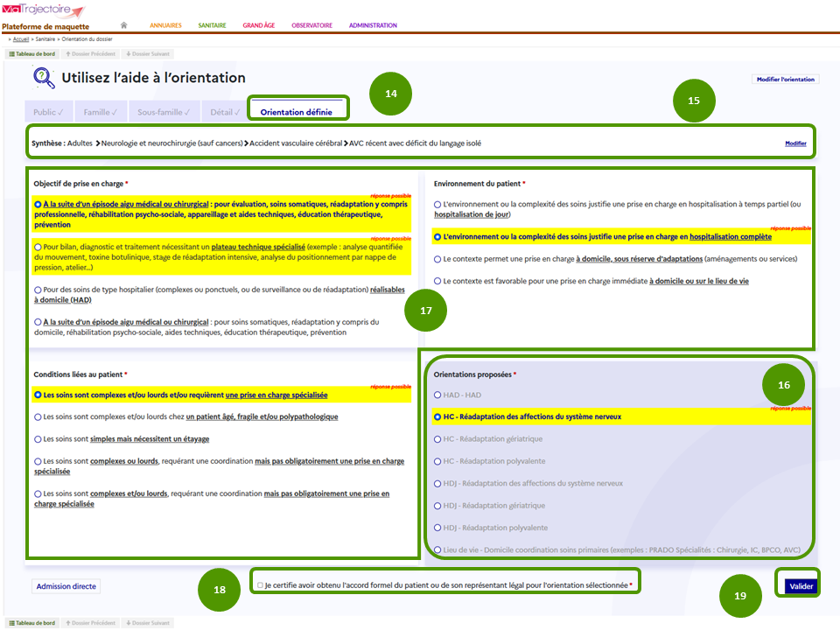This screenshot has height=630, width=840.
Task: Click the Valider button
Action: pos(801,586)
